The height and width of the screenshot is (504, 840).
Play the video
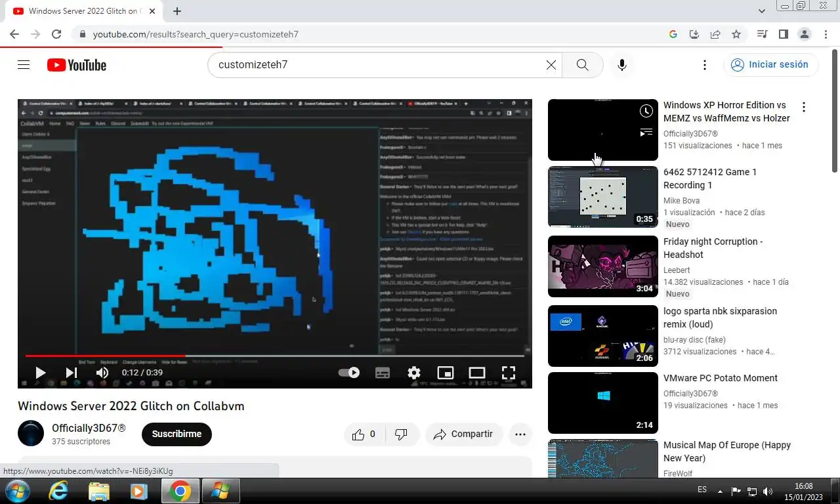coord(40,373)
